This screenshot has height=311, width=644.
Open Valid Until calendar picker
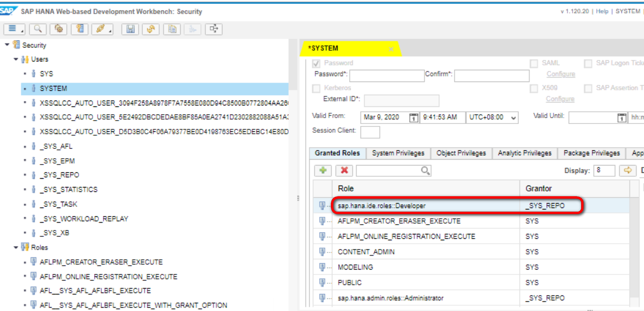622,117
